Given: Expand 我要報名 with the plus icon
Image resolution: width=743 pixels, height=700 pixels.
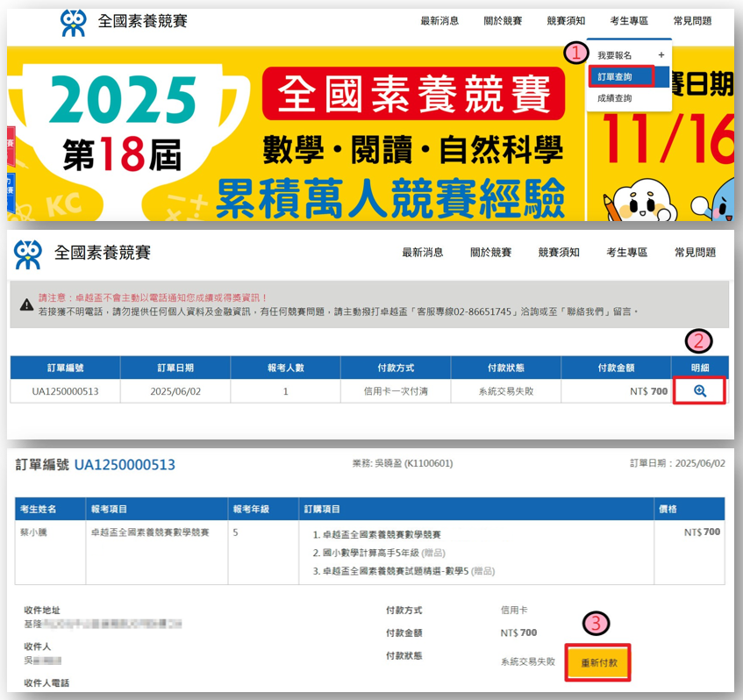Looking at the screenshot, I should [661, 55].
